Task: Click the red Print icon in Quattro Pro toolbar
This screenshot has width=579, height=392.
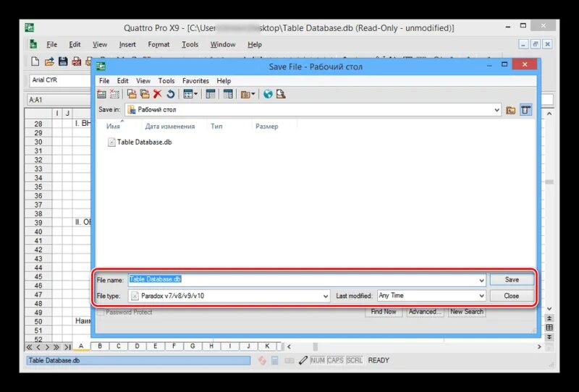Action: coord(77,61)
